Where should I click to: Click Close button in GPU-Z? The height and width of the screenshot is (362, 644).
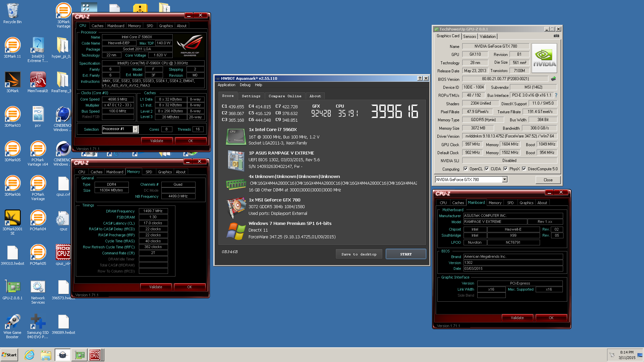(x=548, y=180)
